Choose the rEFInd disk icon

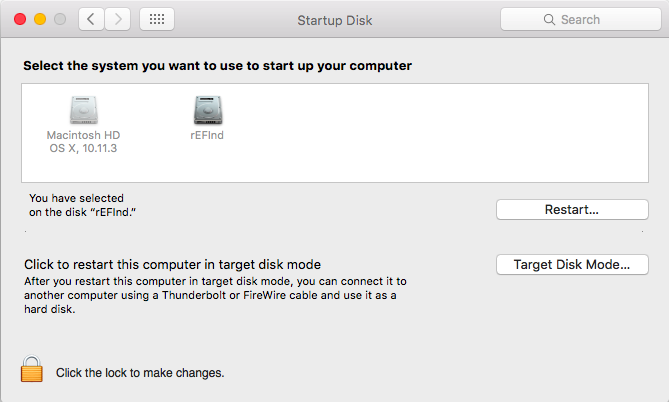207,109
